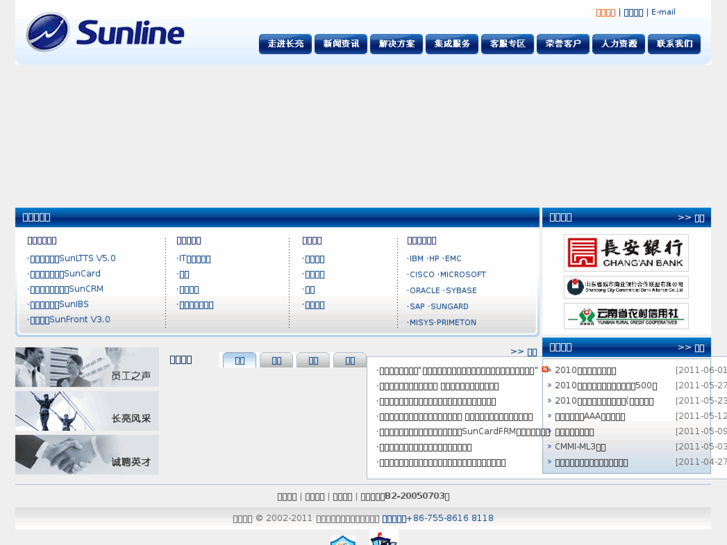Click the orange link left of E-mail
727x545 pixels.
[605, 12]
